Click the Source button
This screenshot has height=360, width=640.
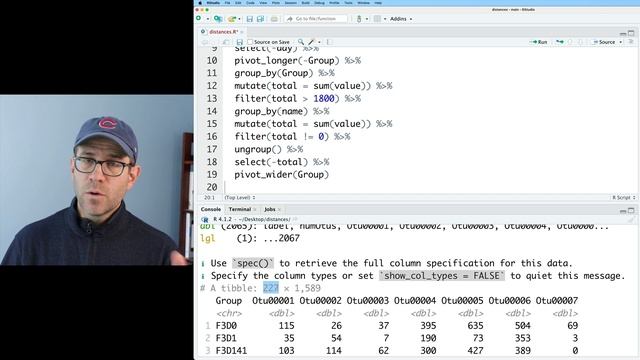pos(604,42)
